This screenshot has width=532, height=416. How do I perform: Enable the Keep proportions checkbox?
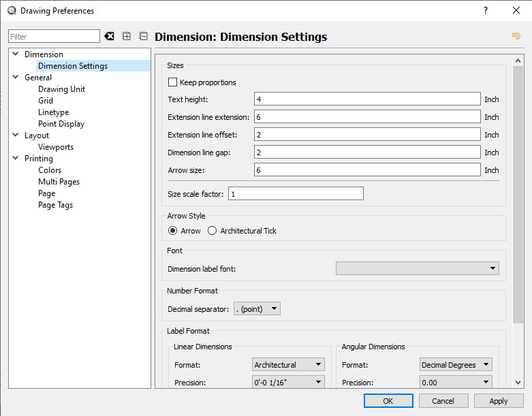click(172, 82)
